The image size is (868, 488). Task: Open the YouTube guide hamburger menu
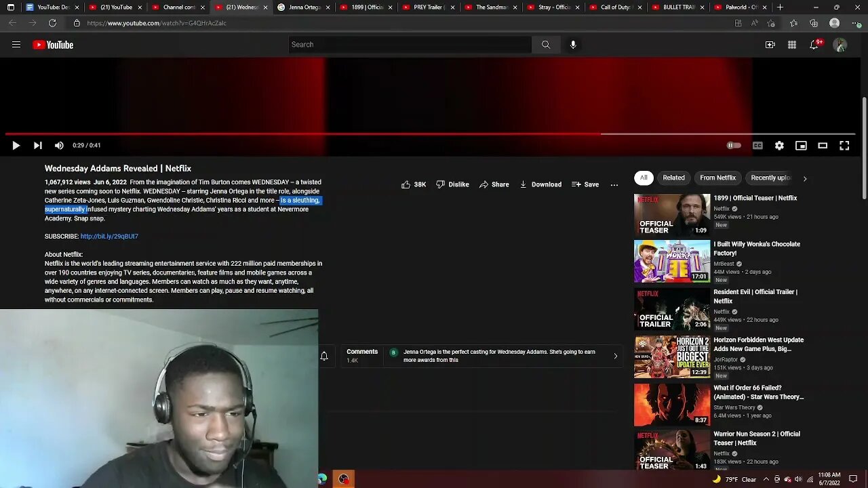click(x=16, y=45)
